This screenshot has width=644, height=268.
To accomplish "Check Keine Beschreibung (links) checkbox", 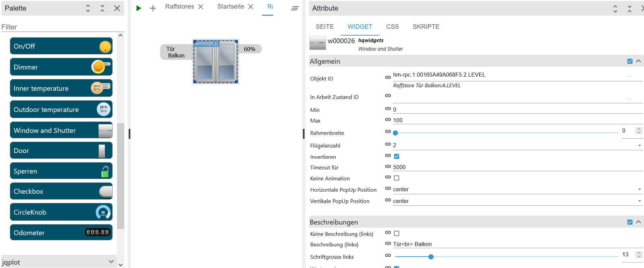I will (397, 233).
